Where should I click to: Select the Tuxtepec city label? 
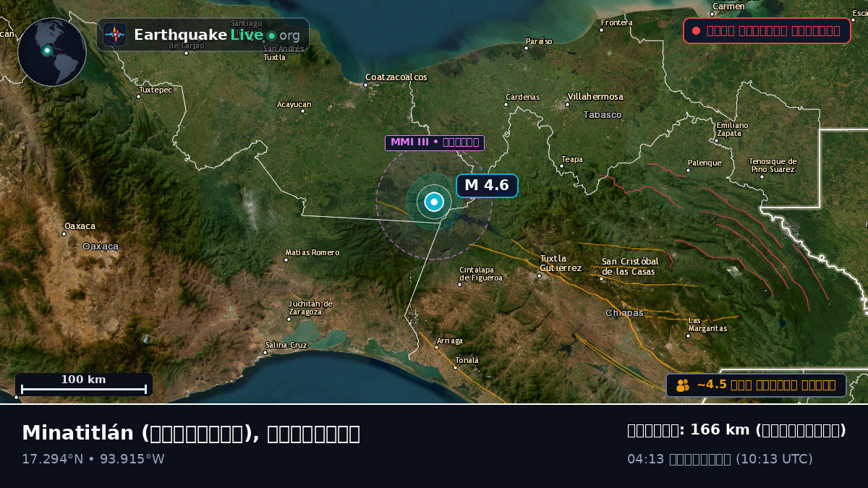point(156,90)
